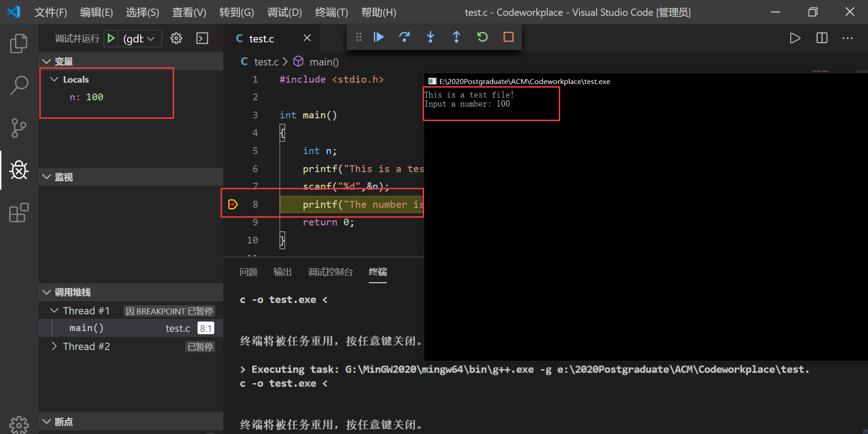
Task: Open launch.json with gear icon
Action: (176, 38)
